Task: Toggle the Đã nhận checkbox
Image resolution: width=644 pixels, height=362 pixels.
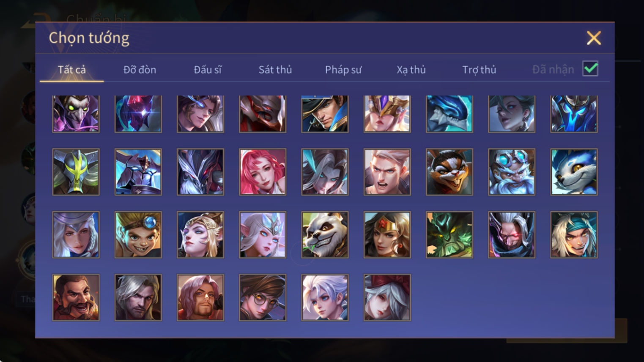Action: coord(590,68)
